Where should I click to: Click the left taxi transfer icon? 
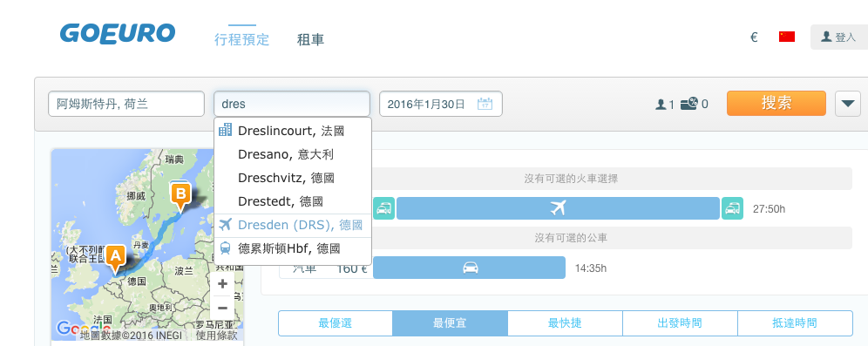pyautogui.click(x=384, y=208)
